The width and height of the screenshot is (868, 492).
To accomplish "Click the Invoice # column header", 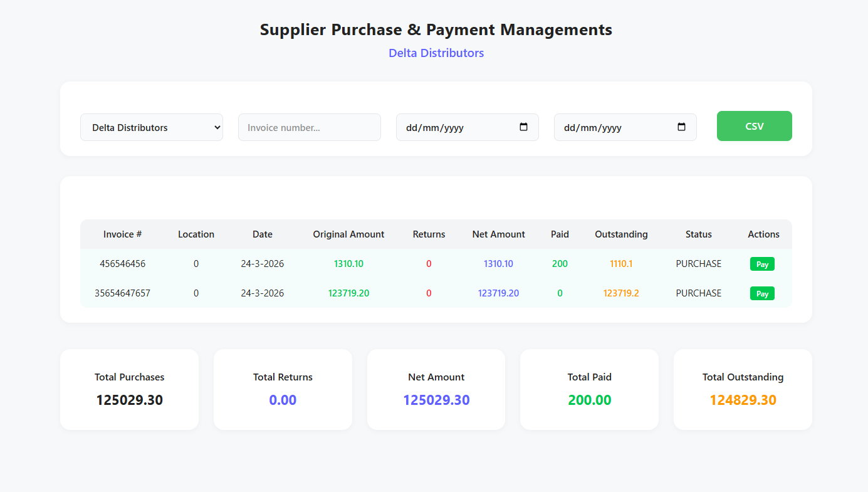I will pos(122,234).
